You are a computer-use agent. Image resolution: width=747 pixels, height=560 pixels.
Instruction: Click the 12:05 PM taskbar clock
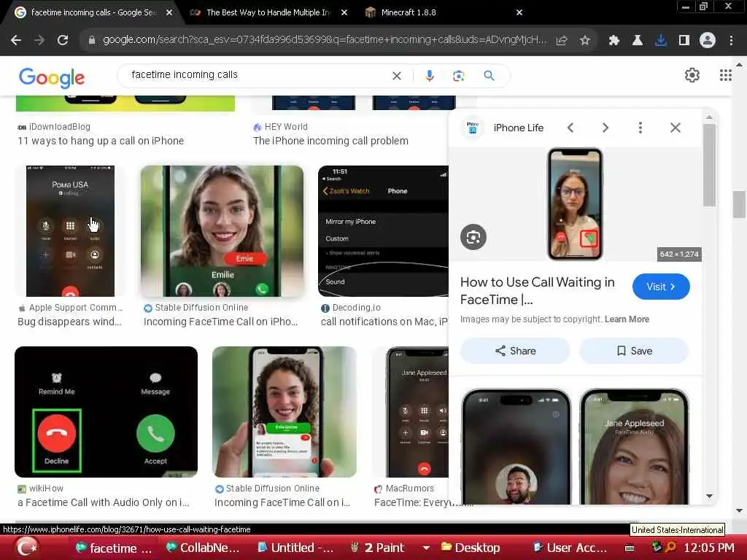709,548
